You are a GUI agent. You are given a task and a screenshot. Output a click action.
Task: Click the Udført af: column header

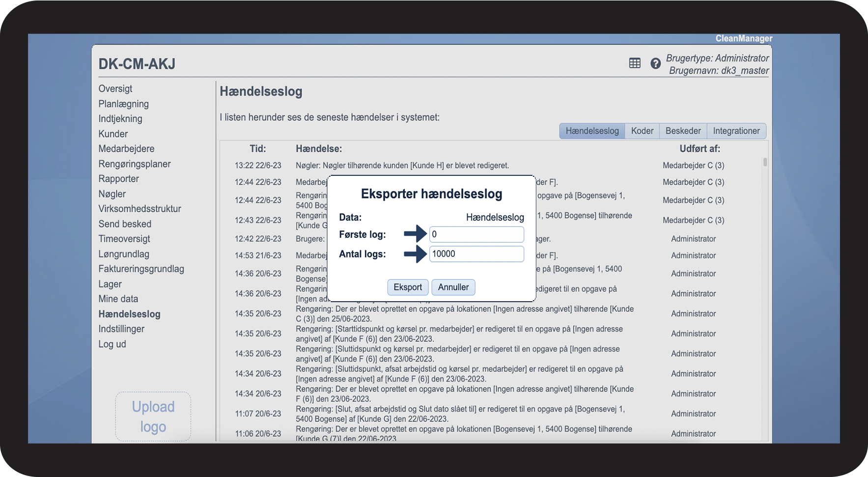(700, 149)
